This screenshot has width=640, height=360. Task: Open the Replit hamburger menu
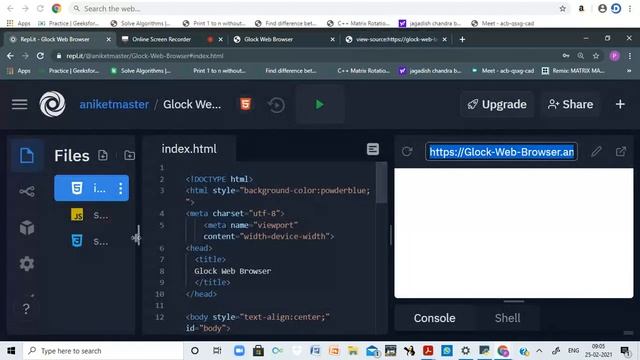(x=19, y=104)
